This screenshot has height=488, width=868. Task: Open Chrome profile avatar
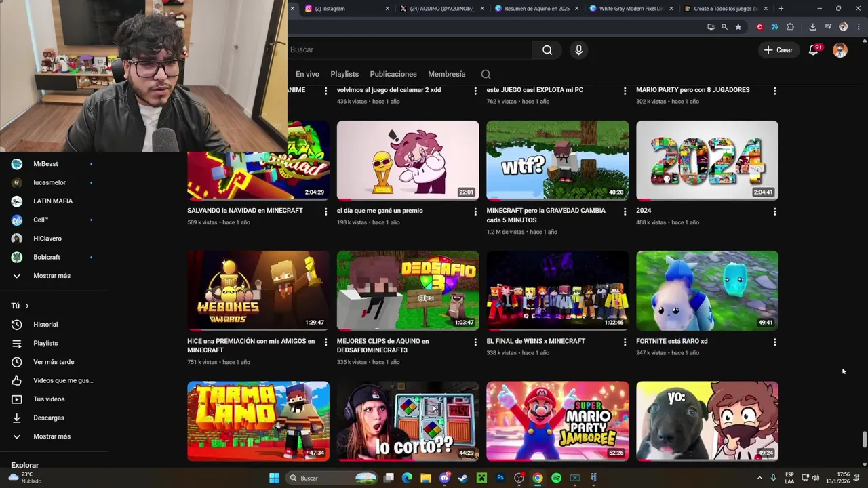(843, 26)
